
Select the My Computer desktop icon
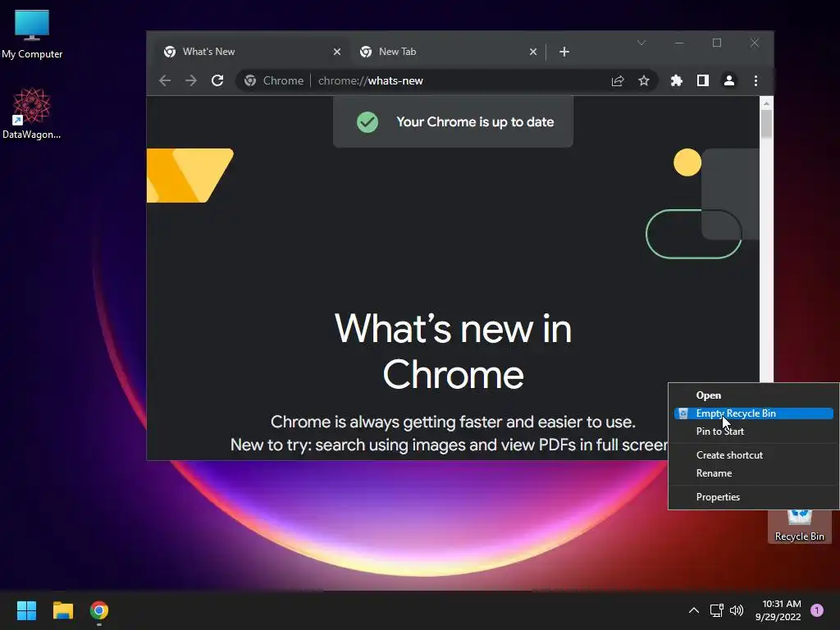pos(32,34)
